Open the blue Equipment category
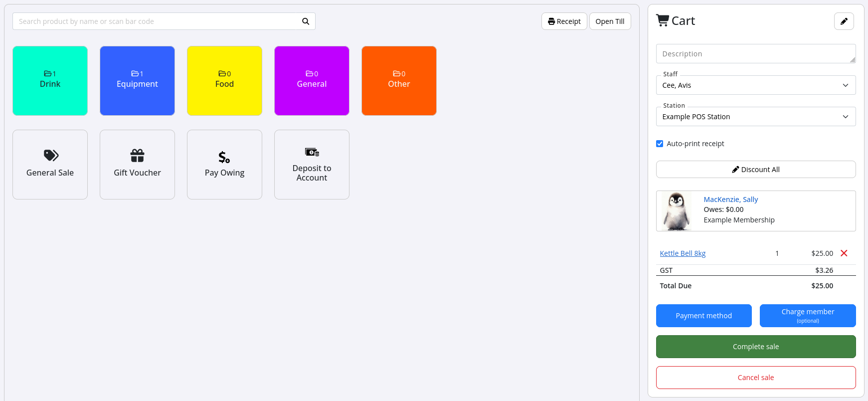This screenshot has height=401, width=868. 137,81
